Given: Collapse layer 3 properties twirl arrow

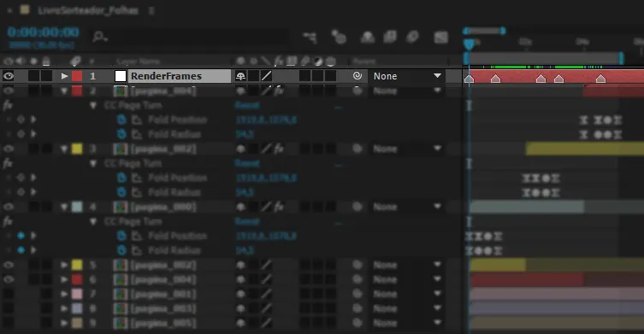Looking at the screenshot, I should 64,149.
